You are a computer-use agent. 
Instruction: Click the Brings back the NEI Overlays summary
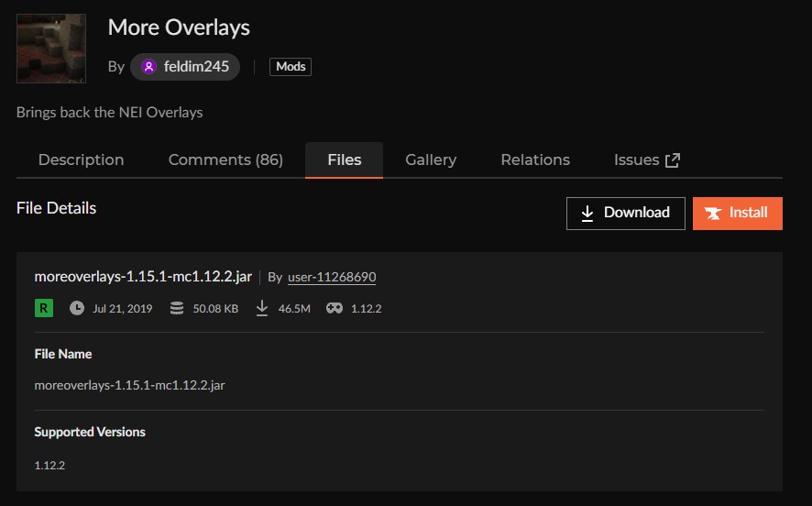[109, 113]
